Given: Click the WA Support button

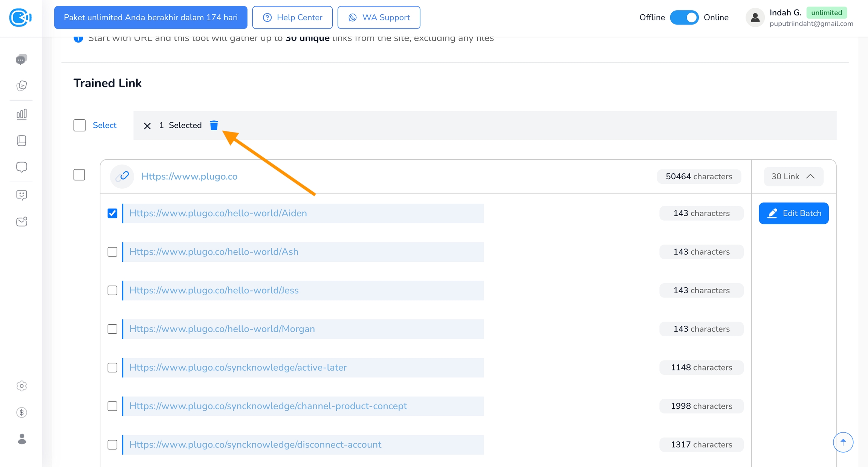Looking at the screenshot, I should [379, 17].
